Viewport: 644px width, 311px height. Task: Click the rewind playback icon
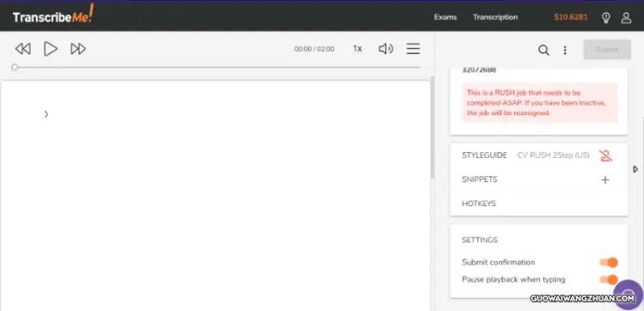(23, 49)
